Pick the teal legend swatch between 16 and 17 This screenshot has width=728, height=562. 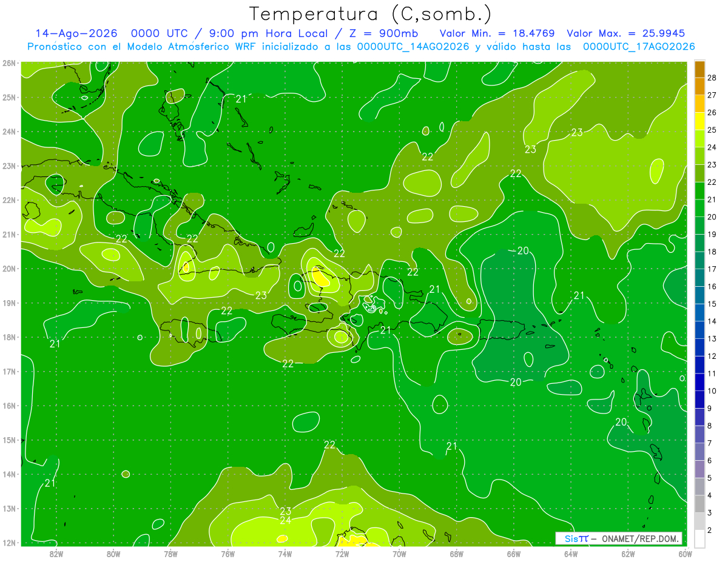click(699, 278)
